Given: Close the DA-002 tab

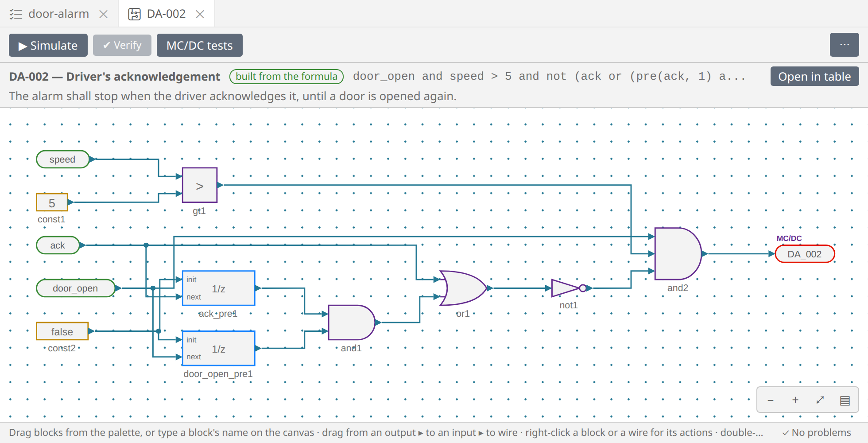Looking at the screenshot, I should point(200,14).
